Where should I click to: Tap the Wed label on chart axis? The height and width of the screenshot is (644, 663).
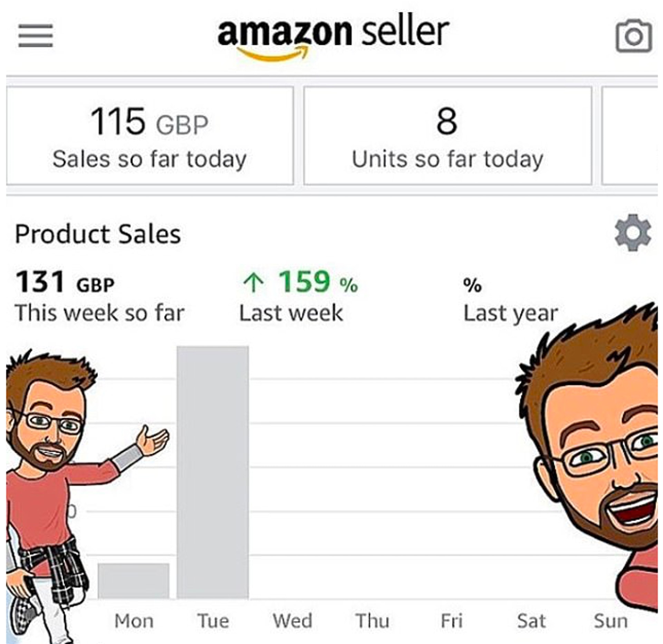pos(292,621)
